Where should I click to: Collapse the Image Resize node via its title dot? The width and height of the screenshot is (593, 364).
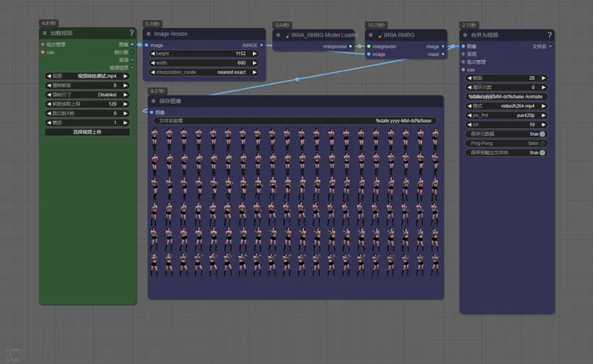(x=149, y=34)
